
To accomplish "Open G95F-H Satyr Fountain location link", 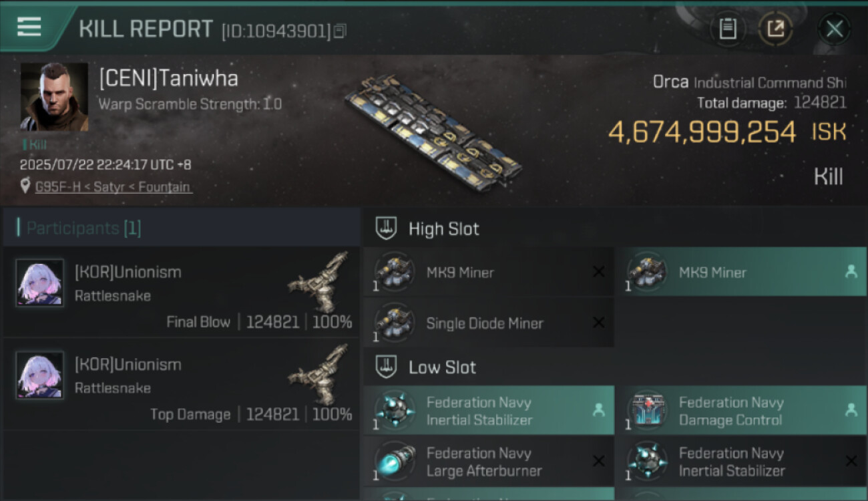I will click(112, 187).
